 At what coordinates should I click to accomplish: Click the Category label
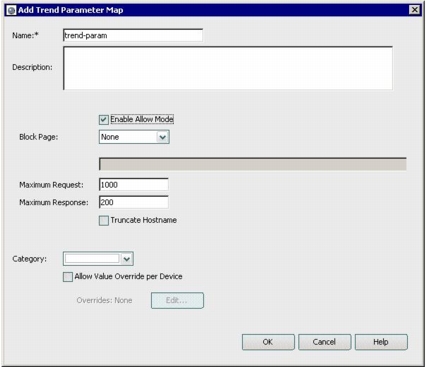[30, 259]
